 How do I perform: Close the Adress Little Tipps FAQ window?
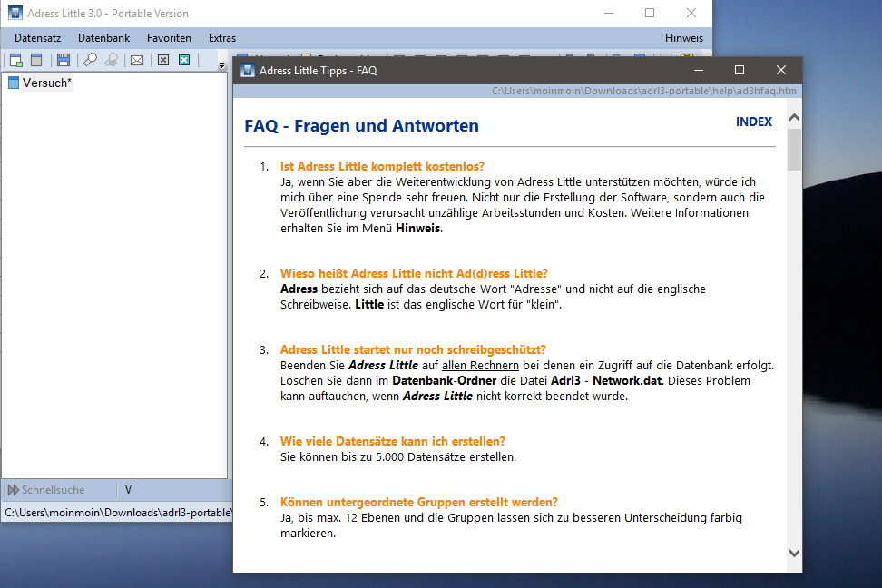[781, 71]
